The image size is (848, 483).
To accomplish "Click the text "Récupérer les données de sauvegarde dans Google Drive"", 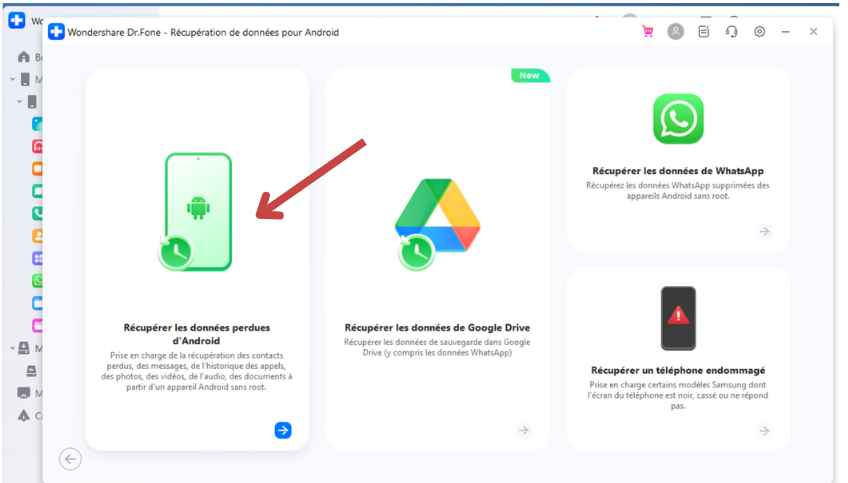I will 437,347.
